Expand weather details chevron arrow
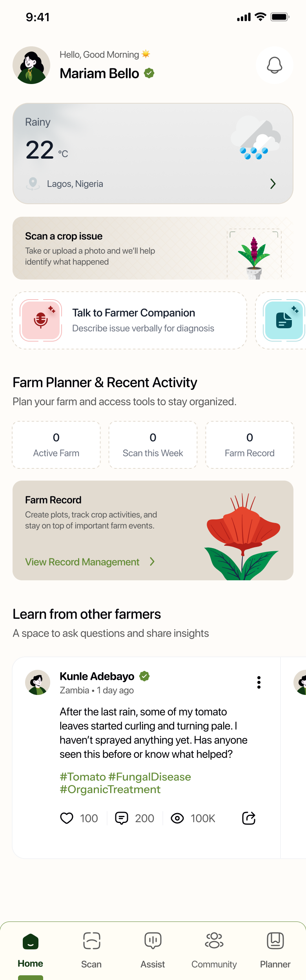This screenshot has width=306, height=980. [x=273, y=184]
